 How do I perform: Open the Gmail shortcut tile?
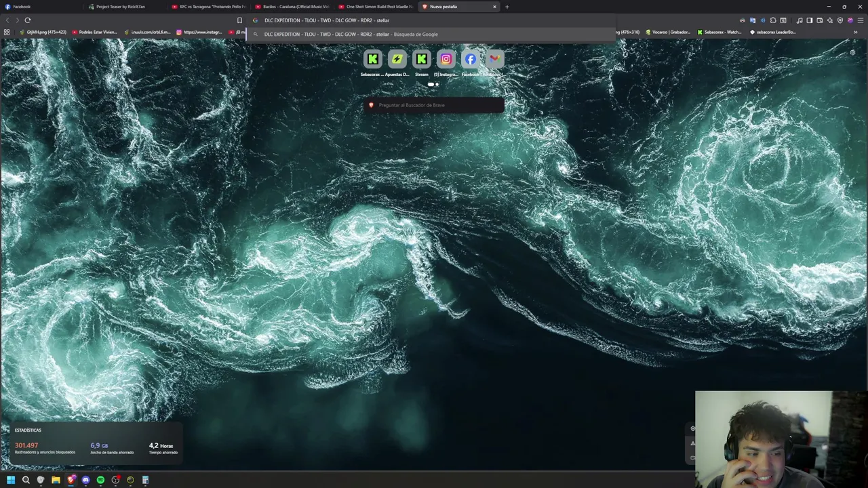click(x=494, y=59)
